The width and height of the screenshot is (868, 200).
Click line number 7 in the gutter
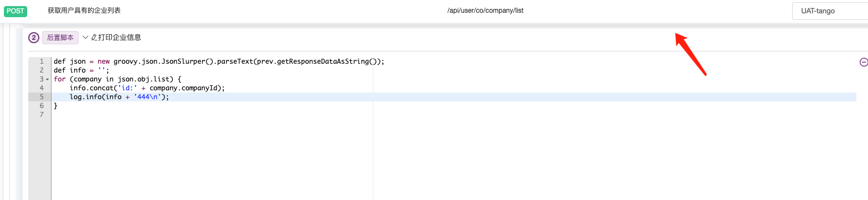[x=42, y=115]
